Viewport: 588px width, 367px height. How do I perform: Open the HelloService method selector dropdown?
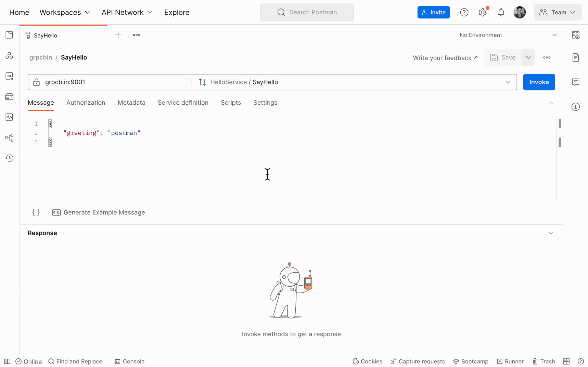pyautogui.click(x=508, y=82)
